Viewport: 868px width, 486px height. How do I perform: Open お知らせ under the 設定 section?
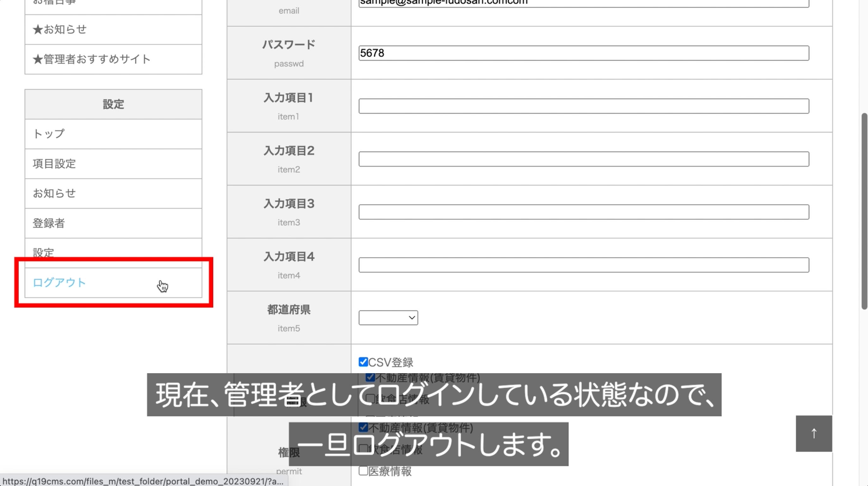click(x=113, y=193)
